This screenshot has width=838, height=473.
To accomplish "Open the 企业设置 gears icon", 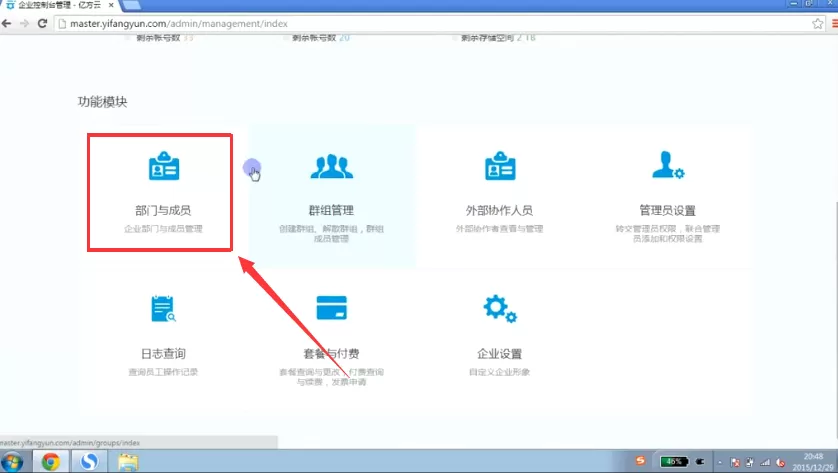I will pyautogui.click(x=500, y=308).
